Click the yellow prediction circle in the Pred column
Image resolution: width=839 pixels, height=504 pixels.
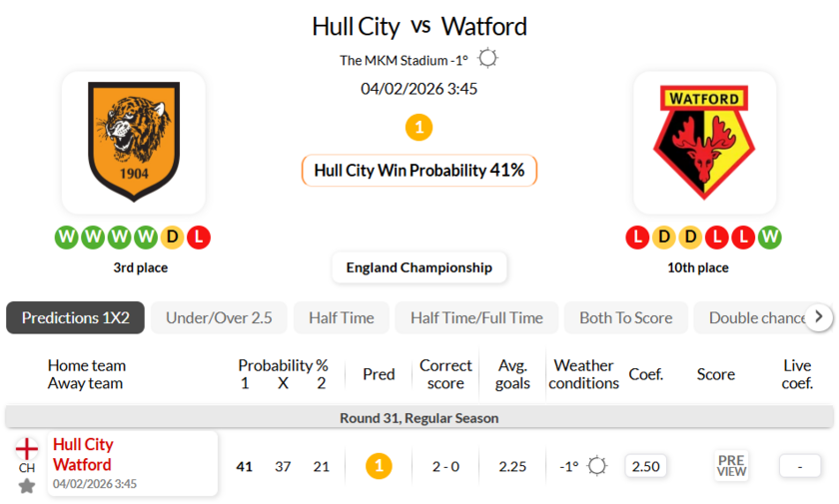point(379,466)
